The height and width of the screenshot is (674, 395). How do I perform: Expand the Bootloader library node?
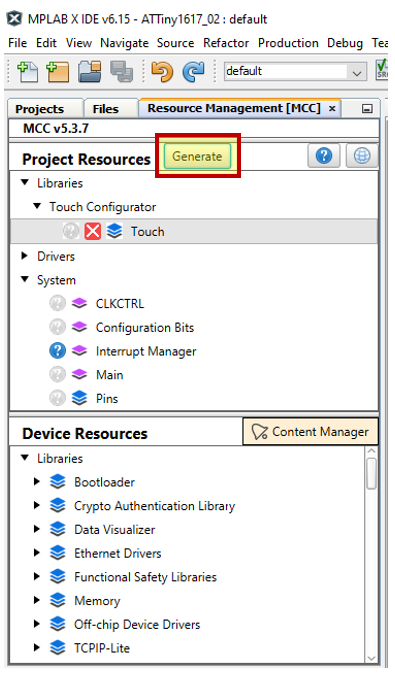(37, 481)
